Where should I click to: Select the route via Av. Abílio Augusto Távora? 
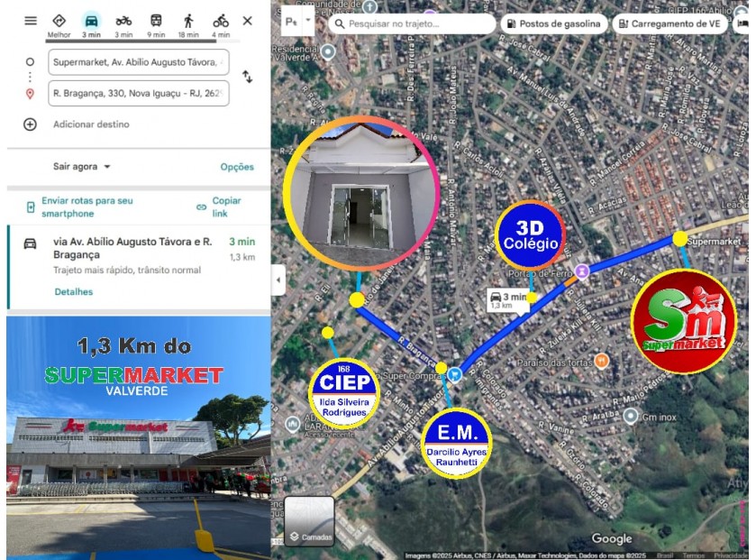(x=139, y=267)
